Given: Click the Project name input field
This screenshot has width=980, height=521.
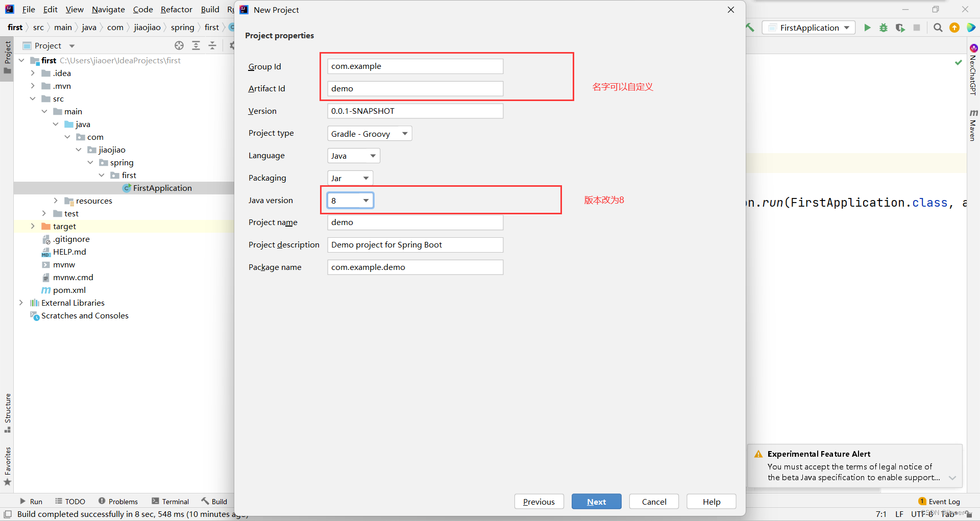Looking at the screenshot, I should pyautogui.click(x=415, y=222).
